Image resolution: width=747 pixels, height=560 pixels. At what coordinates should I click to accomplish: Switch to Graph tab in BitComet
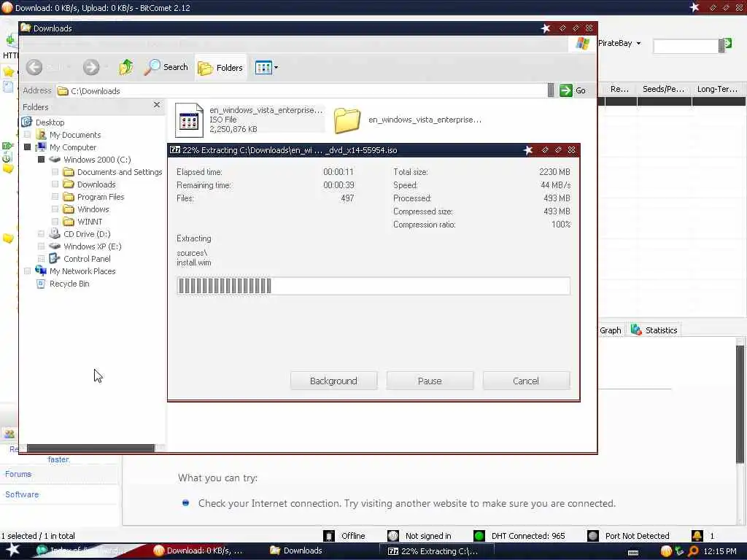point(611,330)
